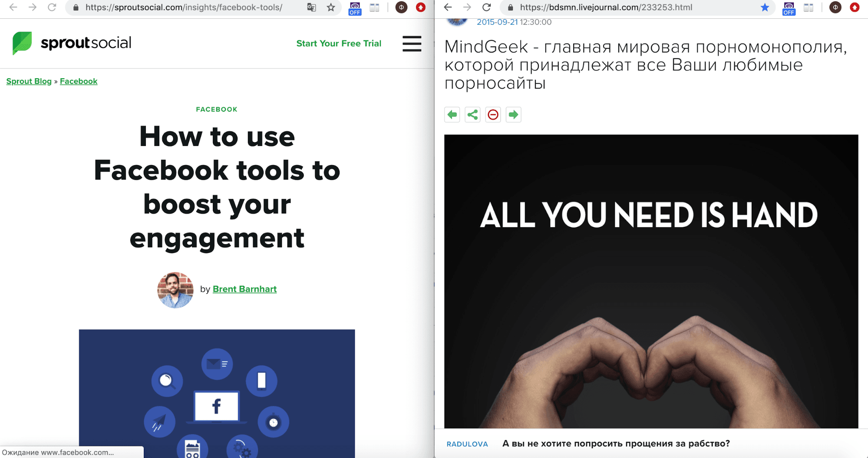Viewport: 868px width, 458px height.
Task: Click the sproutsocial address bar URL
Action: pos(184,7)
